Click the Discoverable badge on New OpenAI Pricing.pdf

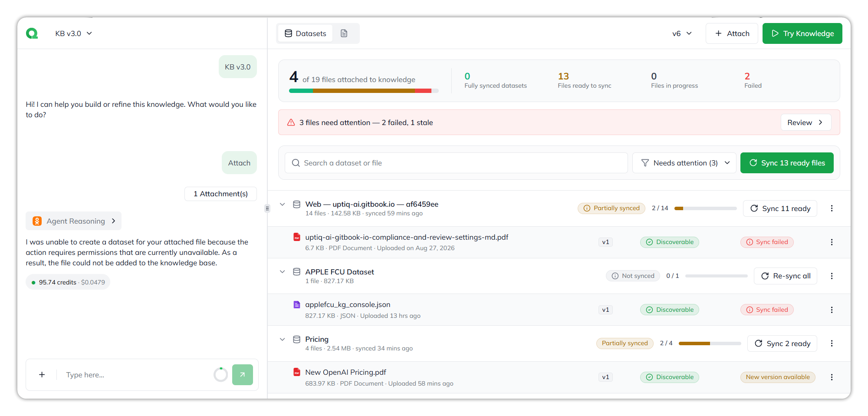coord(670,377)
